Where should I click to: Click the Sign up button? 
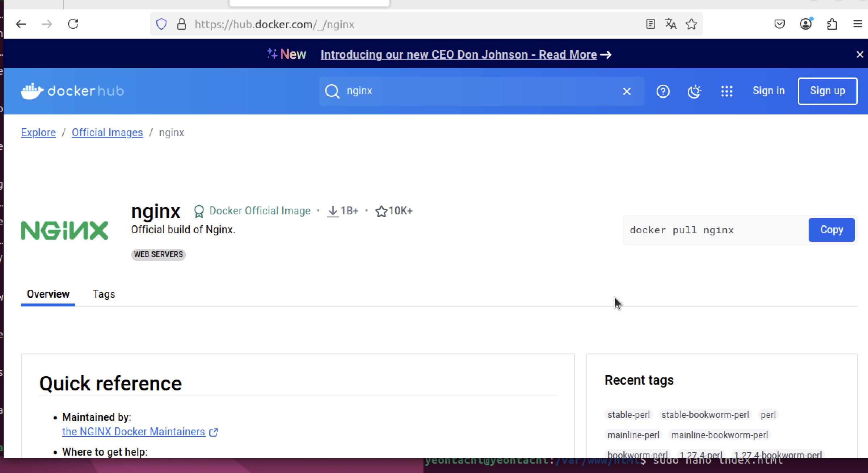point(827,91)
